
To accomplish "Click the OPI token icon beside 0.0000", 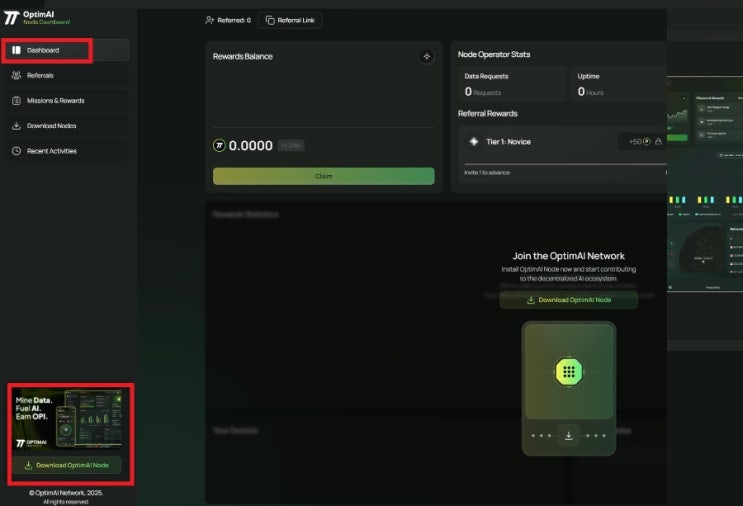I will click(219, 145).
